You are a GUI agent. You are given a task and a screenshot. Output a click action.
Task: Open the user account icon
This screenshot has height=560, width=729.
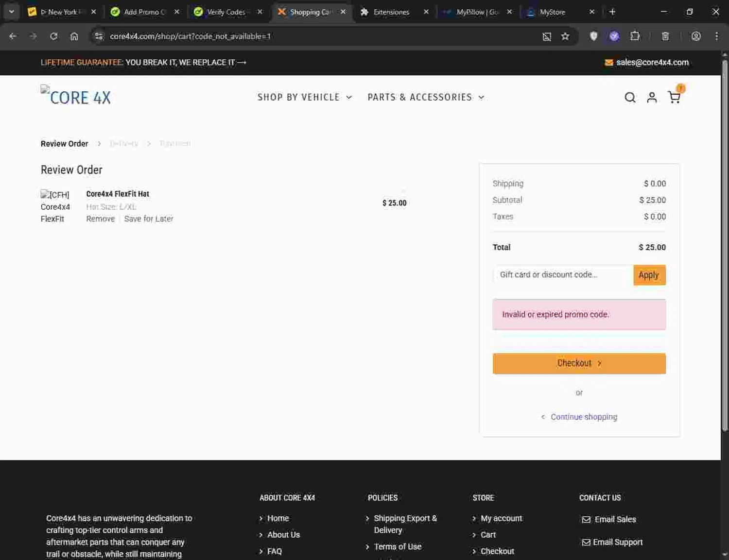tap(652, 98)
